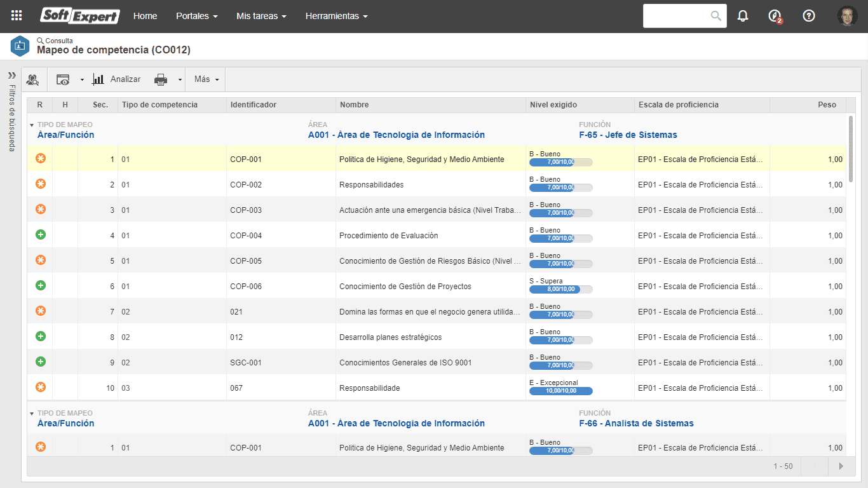Click the progress bar for COP-004 row
The width and height of the screenshot is (868, 488).
click(x=561, y=238)
